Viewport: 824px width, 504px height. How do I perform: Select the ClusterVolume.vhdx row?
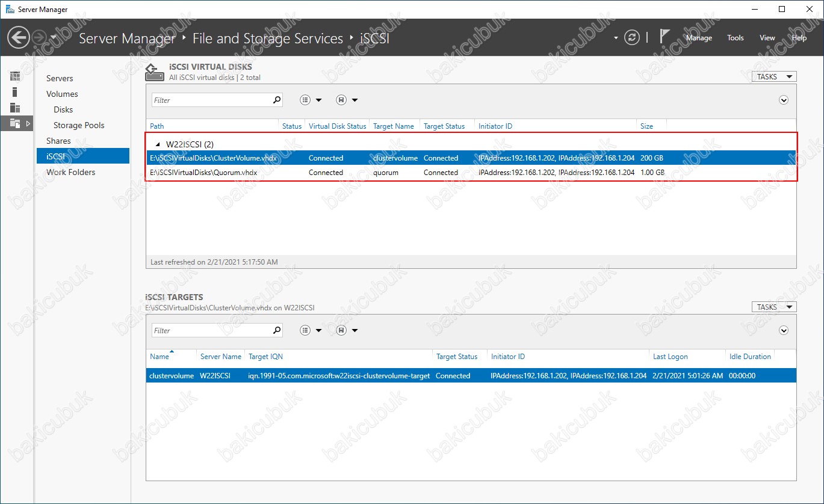[x=471, y=158]
